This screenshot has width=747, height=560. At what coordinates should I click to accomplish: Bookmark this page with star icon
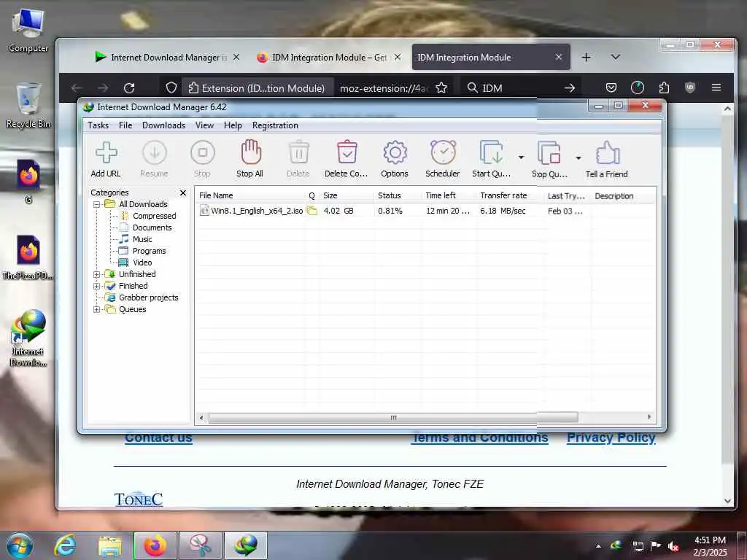point(441,87)
